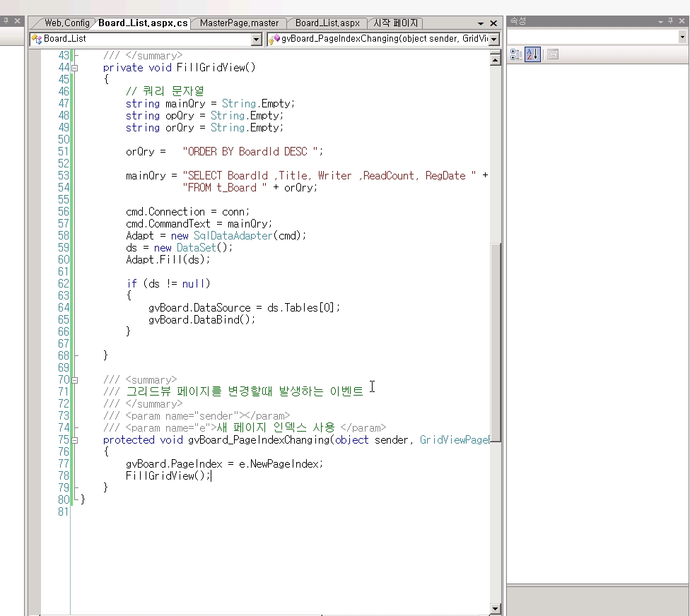Collapse the summary comment block at line 70

coord(75,380)
